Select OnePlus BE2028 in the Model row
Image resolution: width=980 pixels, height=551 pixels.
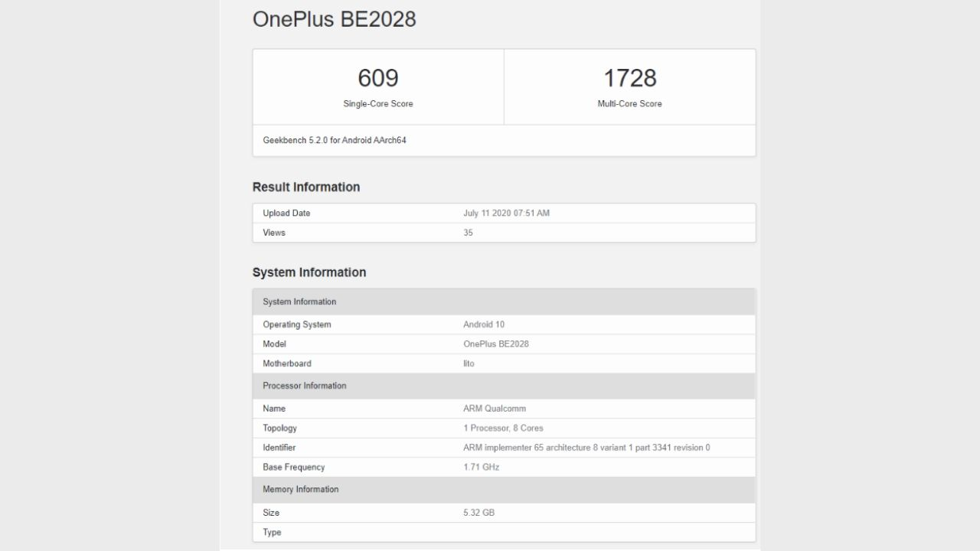(496, 344)
